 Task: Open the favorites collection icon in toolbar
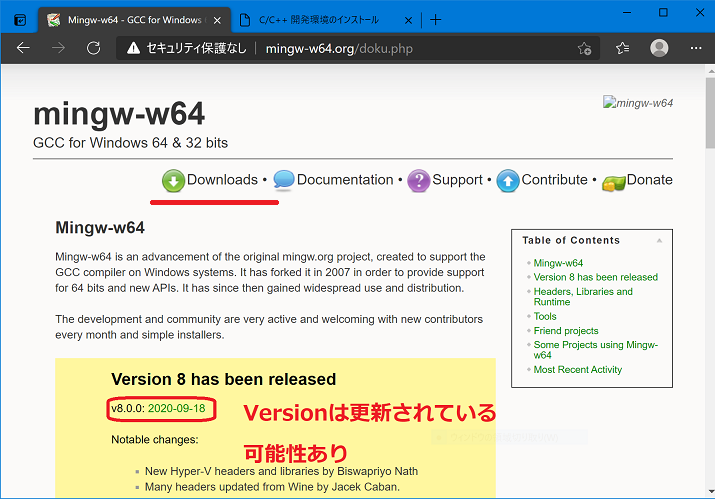(622, 48)
